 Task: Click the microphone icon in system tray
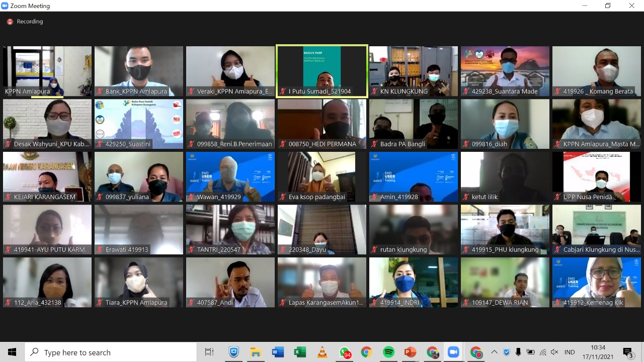click(x=518, y=352)
